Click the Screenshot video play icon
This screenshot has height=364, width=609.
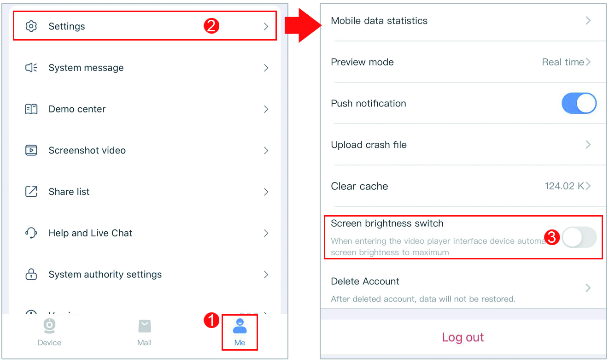click(x=31, y=150)
